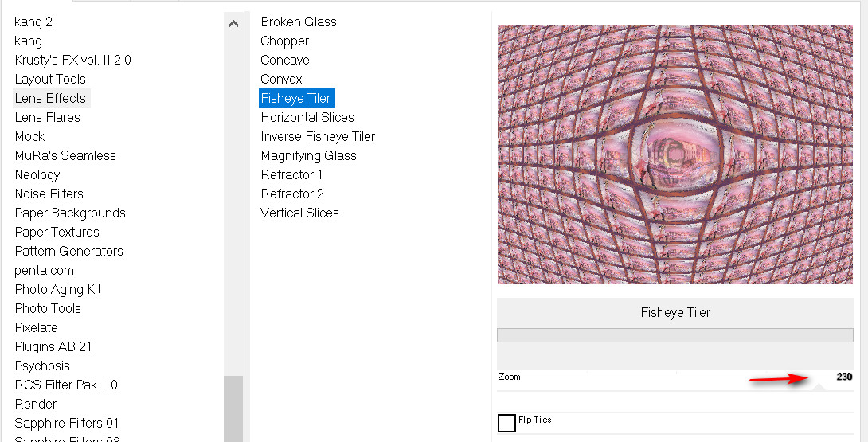Click the category list scrollbar thumb
This screenshot has width=868, height=442.
tap(233, 409)
